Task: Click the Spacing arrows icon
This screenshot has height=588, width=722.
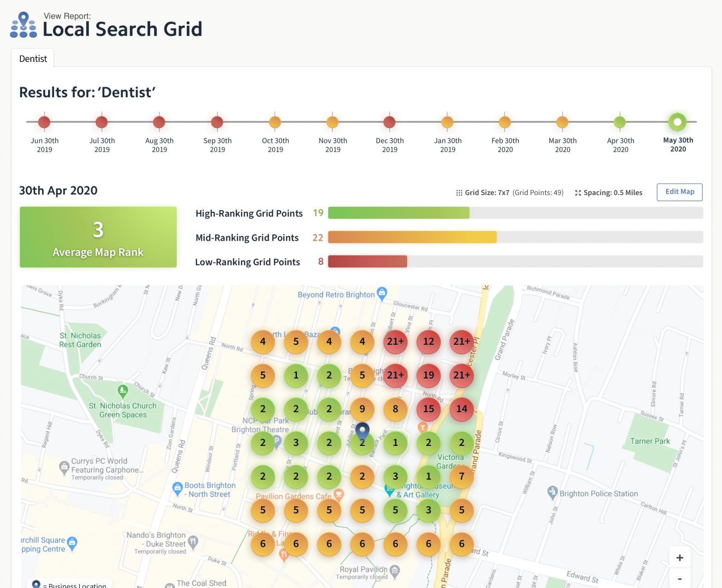Action: coord(578,193)
